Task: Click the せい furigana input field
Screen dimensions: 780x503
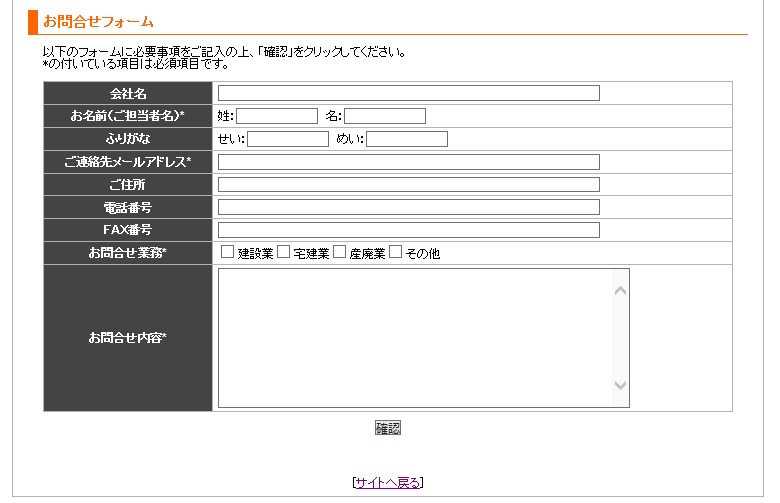Action: point(288,139)
